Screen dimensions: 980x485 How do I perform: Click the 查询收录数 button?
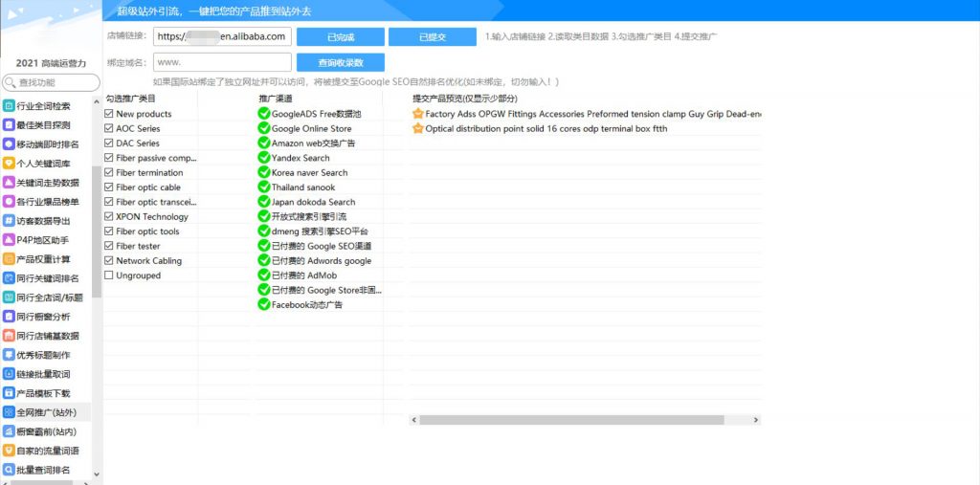click(x=341, y=62)
